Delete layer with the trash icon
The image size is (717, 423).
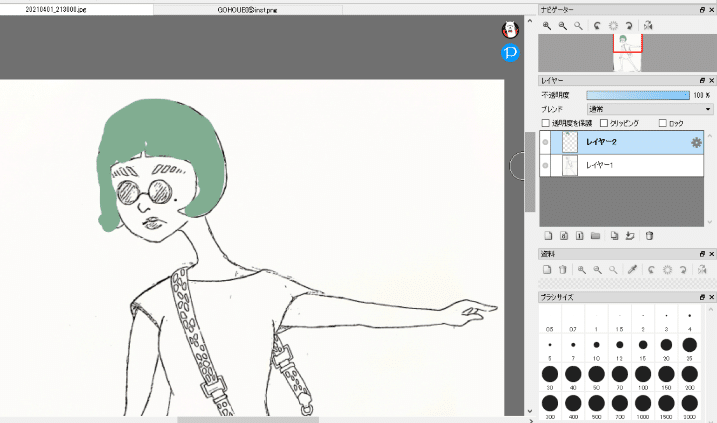coord(649,236)
